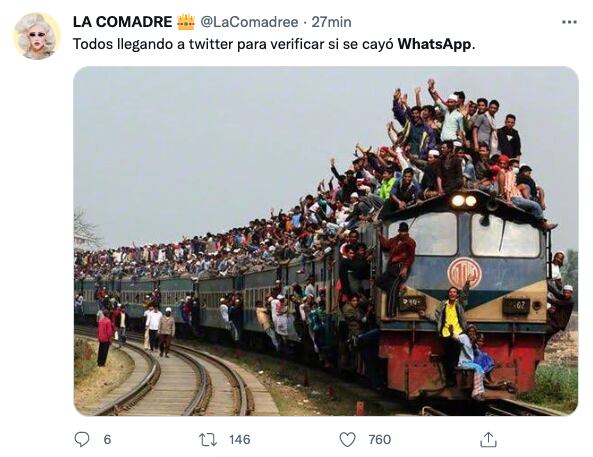Click the train locomotive in the photo
Image resolution: width=593 pixels, height=457 pixels.
click(463, 295)
